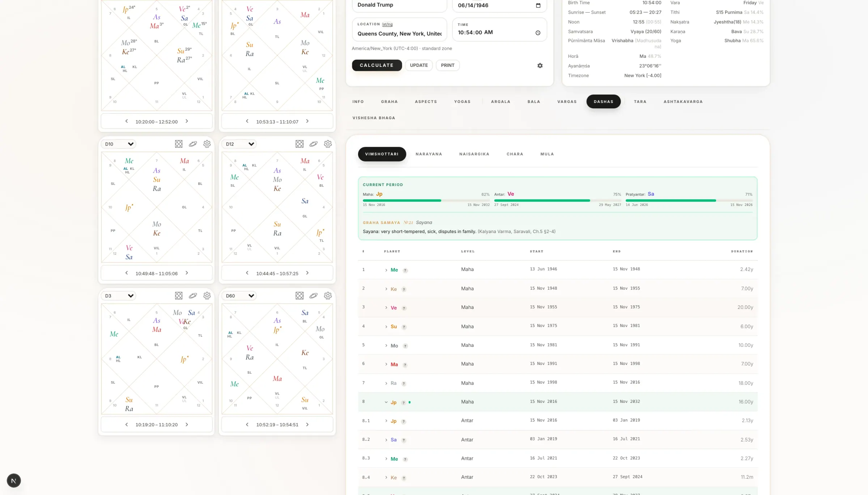Viewport: 868px width, 495px height.
Task: Click the Update button
Action: (x=419, y=65)
